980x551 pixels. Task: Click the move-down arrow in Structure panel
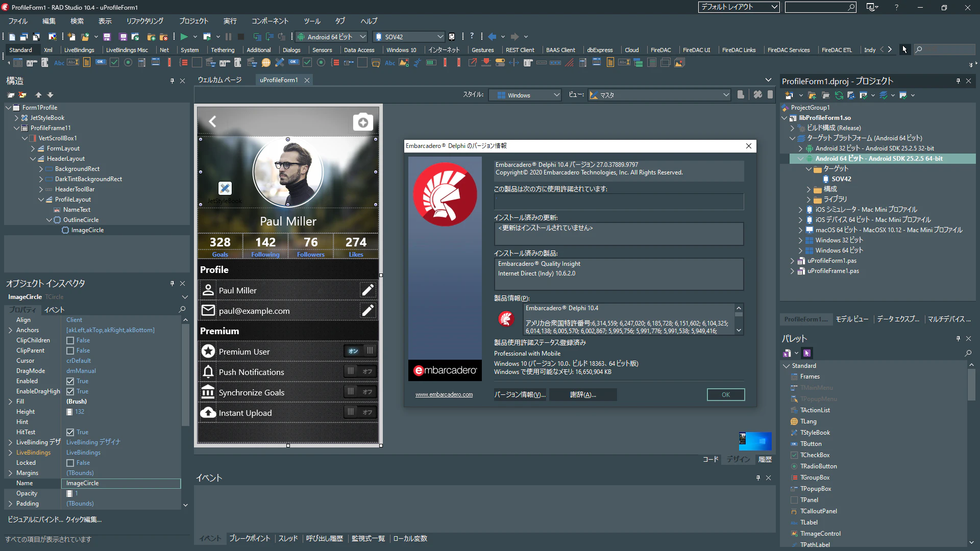[50, 95]
